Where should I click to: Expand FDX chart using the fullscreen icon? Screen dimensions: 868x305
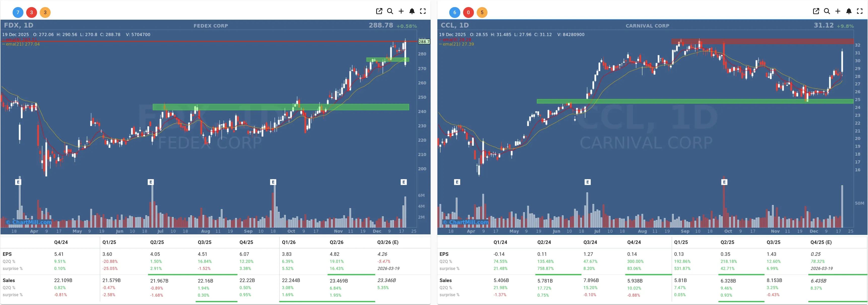pos(423,11)
